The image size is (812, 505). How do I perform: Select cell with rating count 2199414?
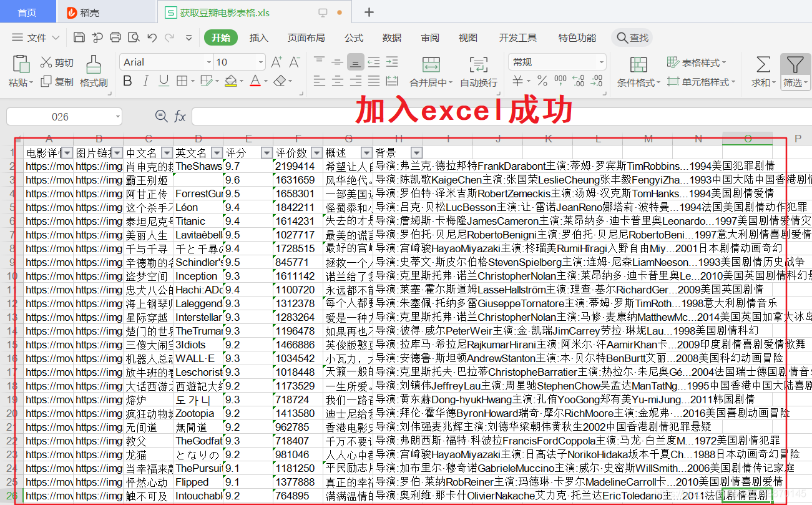(x=298, y=166)
